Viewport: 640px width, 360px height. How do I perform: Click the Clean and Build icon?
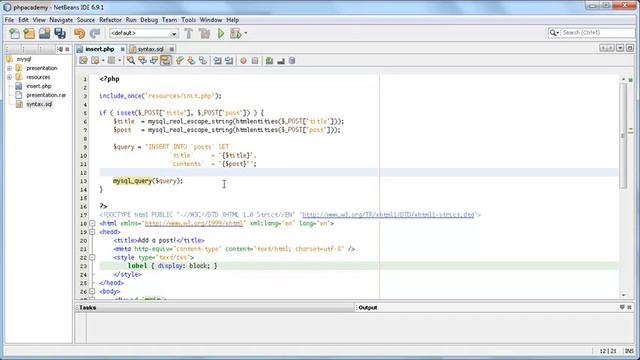click(204, 33)
